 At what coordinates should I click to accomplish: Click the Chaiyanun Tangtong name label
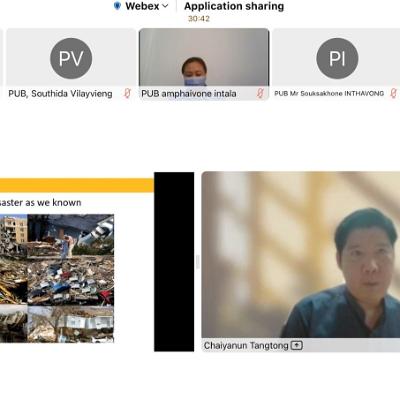pyautogui.click(x=246, y=346)
